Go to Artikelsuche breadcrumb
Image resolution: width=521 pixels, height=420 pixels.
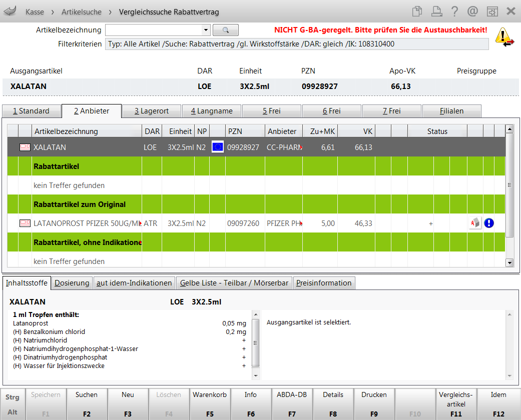pos(82,12)
